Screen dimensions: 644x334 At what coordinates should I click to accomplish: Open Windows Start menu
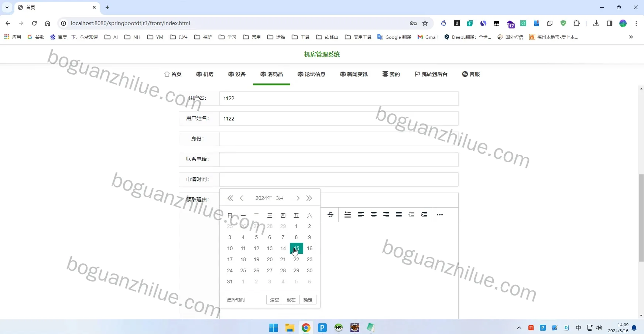coord(273,328)
